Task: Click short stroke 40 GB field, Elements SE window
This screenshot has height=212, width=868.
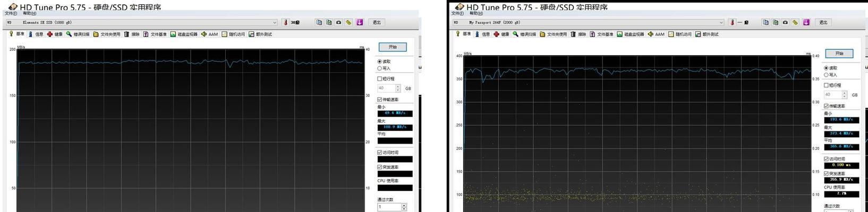Action: [386, 88]
